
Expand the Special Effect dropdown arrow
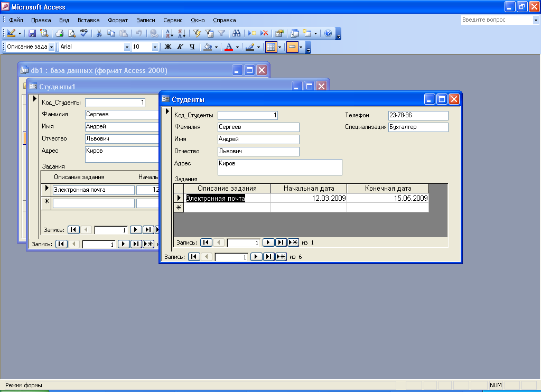click(x=301, y=47)
